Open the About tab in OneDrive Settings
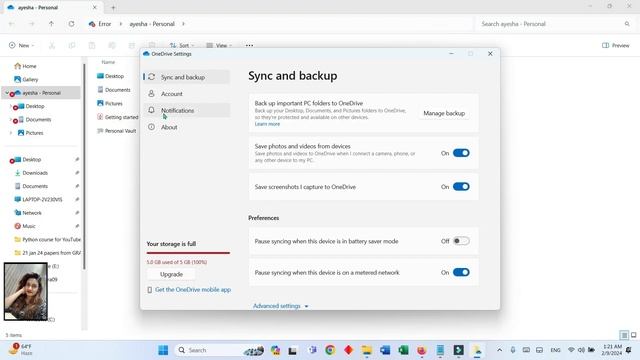 coord(187,127)
